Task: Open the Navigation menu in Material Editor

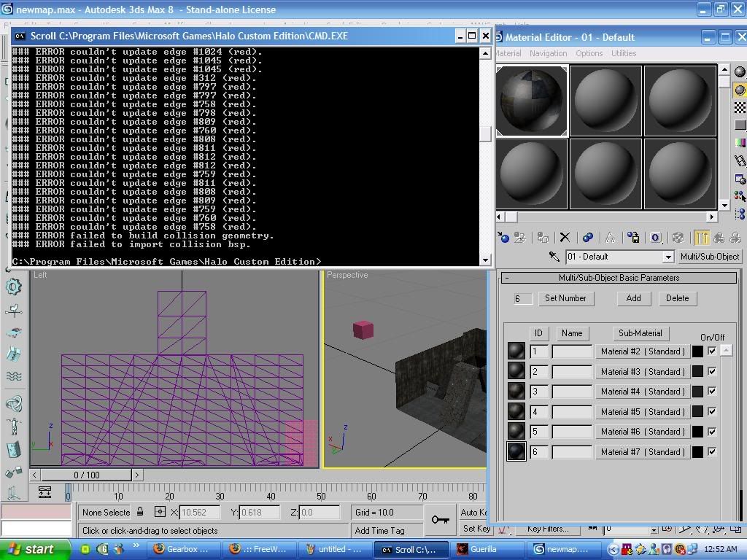Action: [x=549, y=53]
